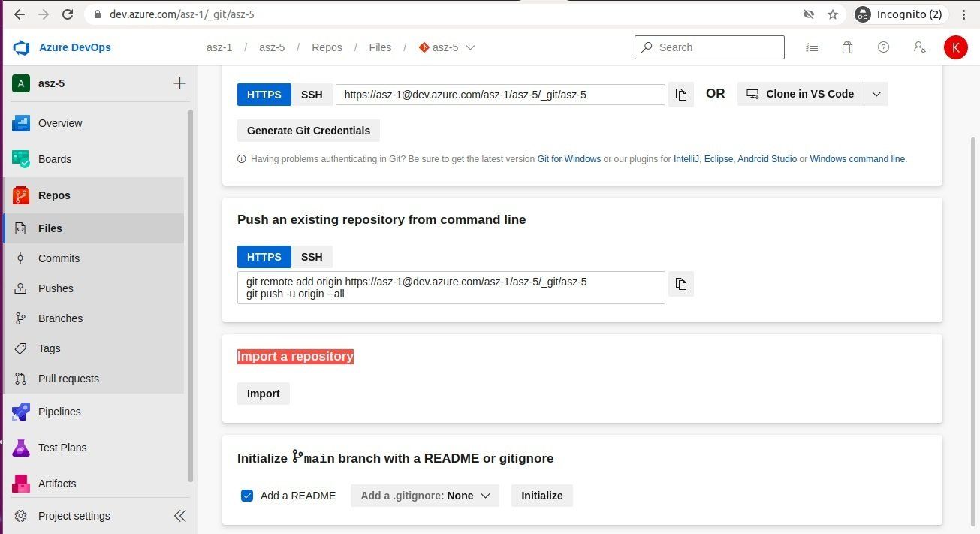Click the Boards sidebar icon
The image size is (980, 534).
pyautogui.click(x=21, y=159)
